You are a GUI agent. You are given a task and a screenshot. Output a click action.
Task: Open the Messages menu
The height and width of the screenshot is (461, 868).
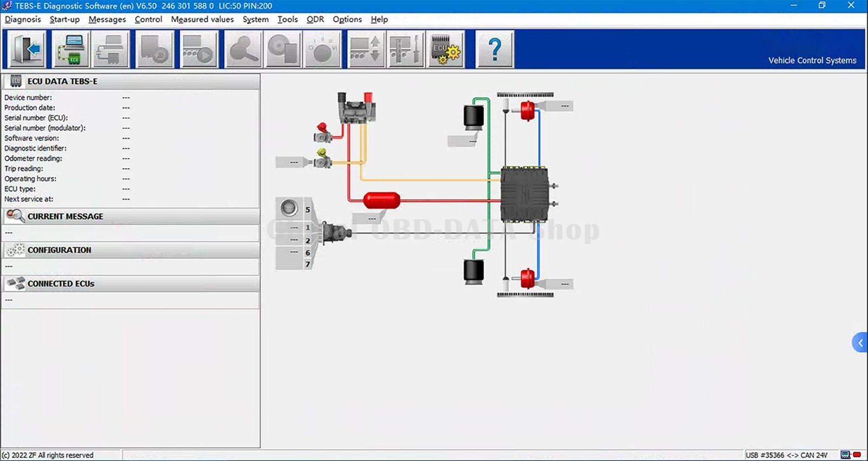(107, 20)
